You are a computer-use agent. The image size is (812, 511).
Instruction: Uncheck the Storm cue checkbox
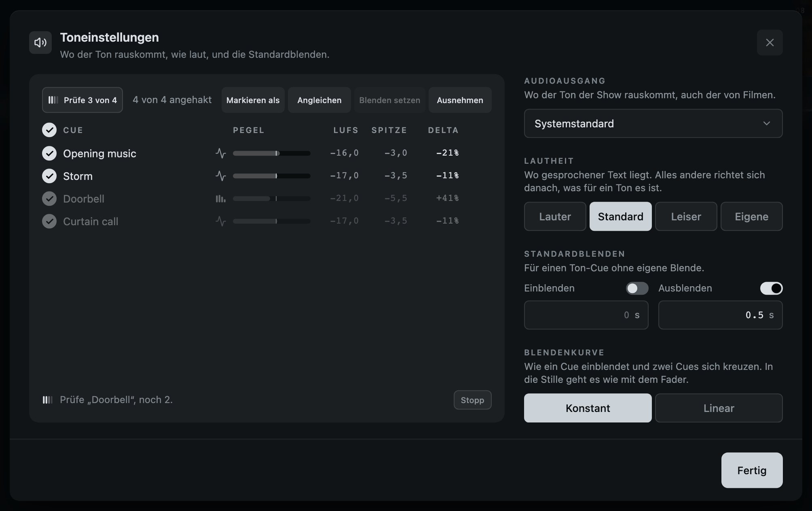(49, 176)
